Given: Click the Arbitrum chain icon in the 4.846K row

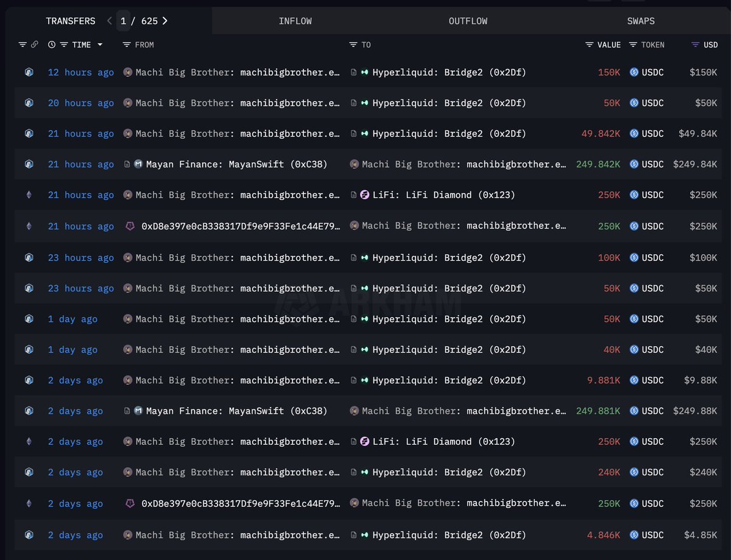Looking at the screenshot, I should [x=29, y=535].
